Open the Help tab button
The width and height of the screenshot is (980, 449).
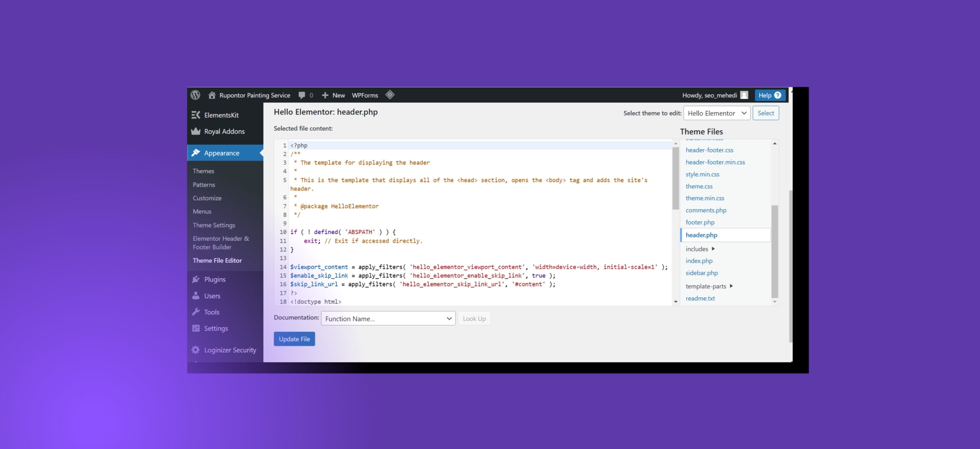pos(770,95)
